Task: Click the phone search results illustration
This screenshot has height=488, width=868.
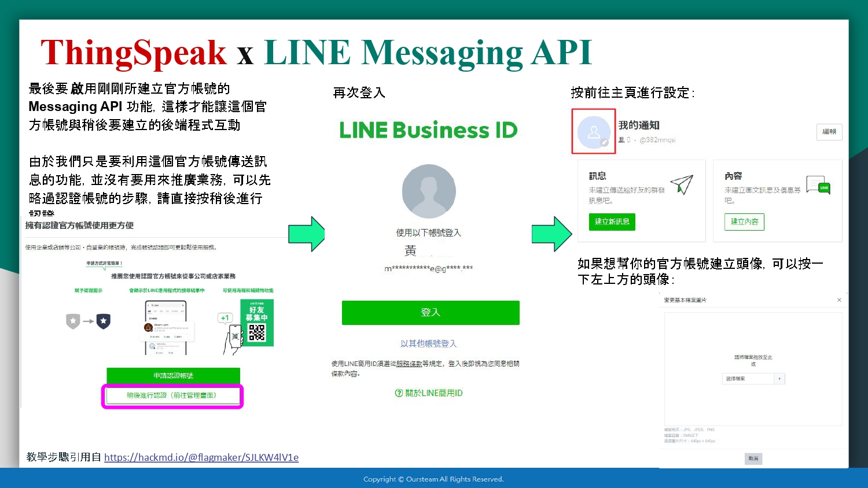Action: point(166,327)
